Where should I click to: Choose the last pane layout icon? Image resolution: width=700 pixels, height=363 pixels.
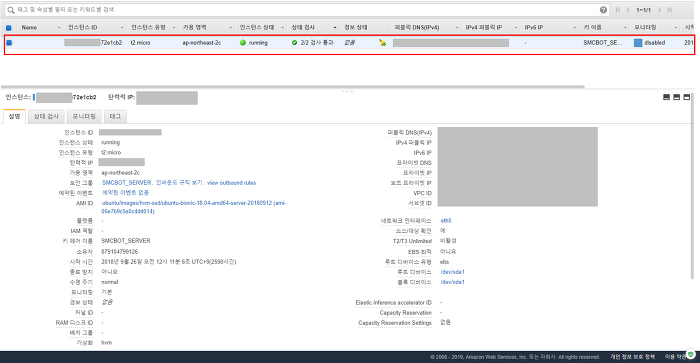click(687, 97)
